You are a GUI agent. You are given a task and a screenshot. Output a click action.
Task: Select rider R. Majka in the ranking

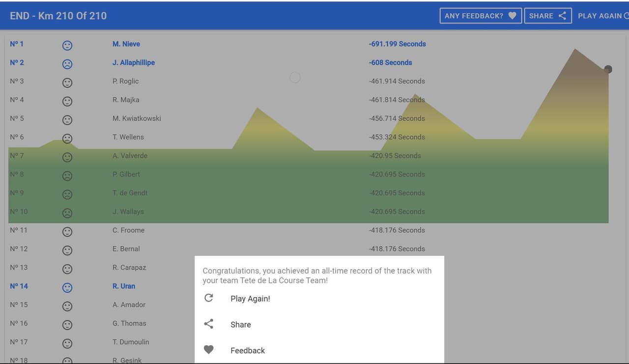click(x=126, y=100)
